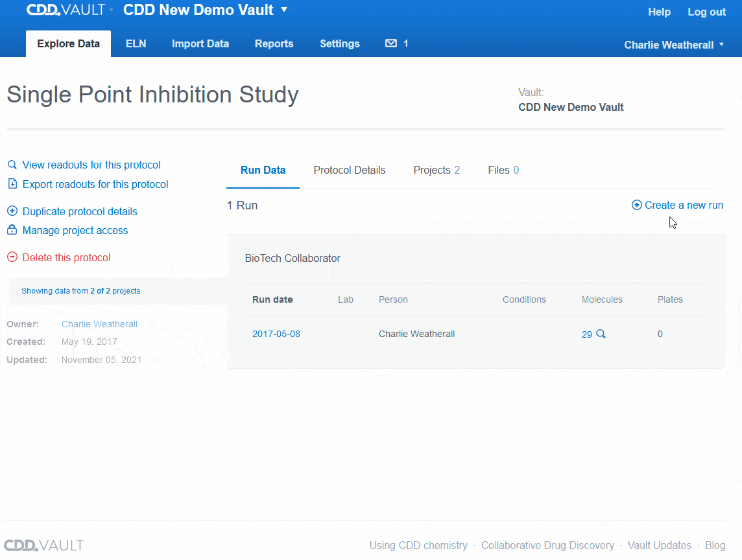The width and height of the screenshot is (742, 560).
Task: Open the Using CDD chemistry footer link
Action: point(418,545)
